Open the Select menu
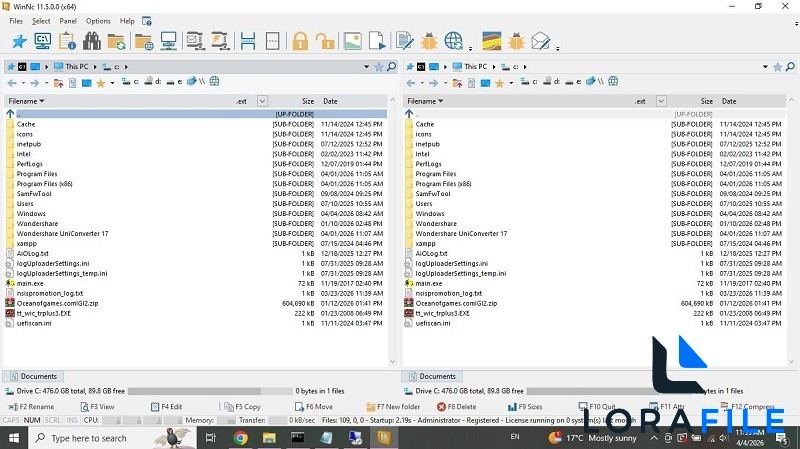Screen dimensions: 800x449 click(x=41, y=21)
